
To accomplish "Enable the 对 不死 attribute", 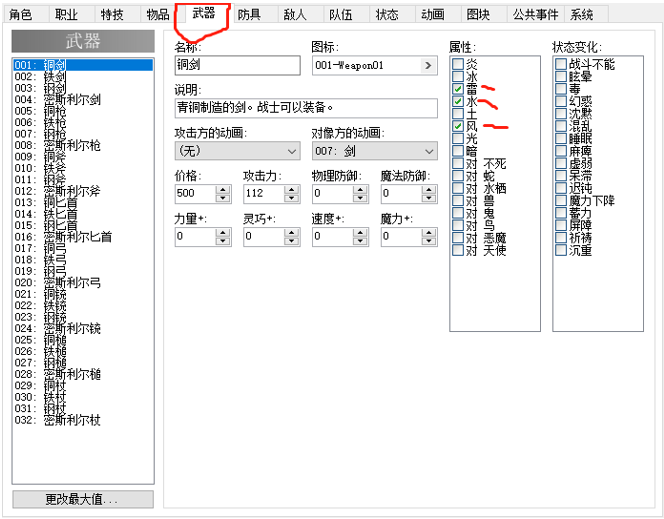I will (x=458, y=163).
